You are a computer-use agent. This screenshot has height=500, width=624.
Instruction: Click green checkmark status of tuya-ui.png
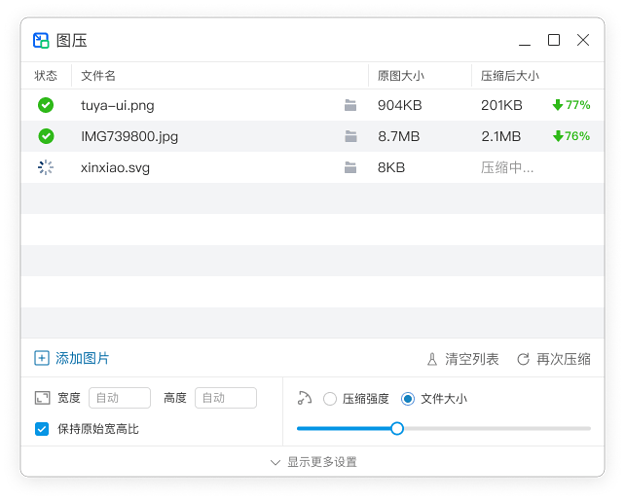46,105
